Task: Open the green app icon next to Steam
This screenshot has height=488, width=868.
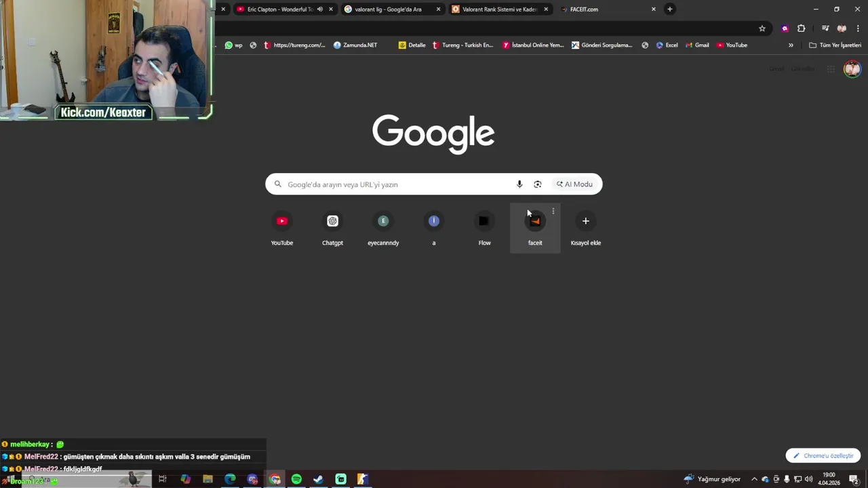Action: pyautogui.click(x=340, y=479)
